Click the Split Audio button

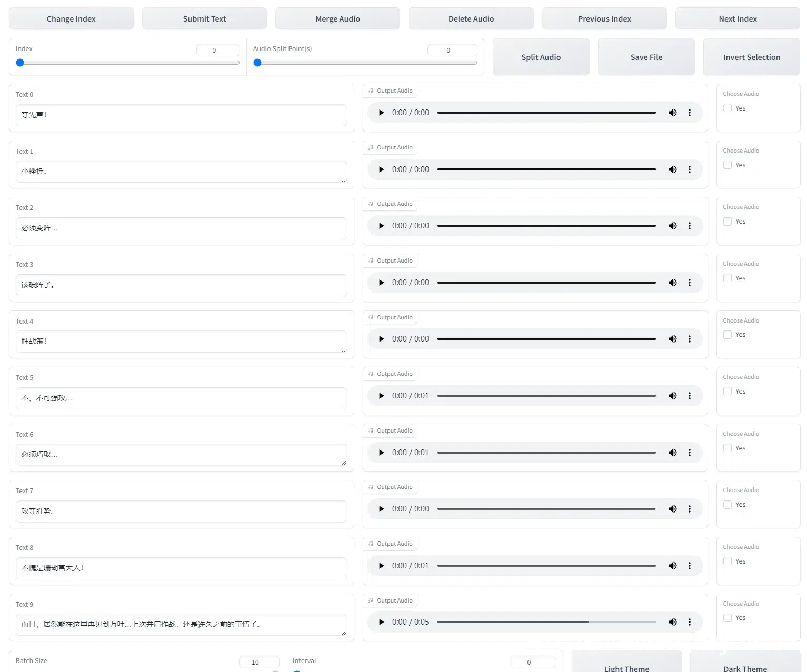click(541, 57)
